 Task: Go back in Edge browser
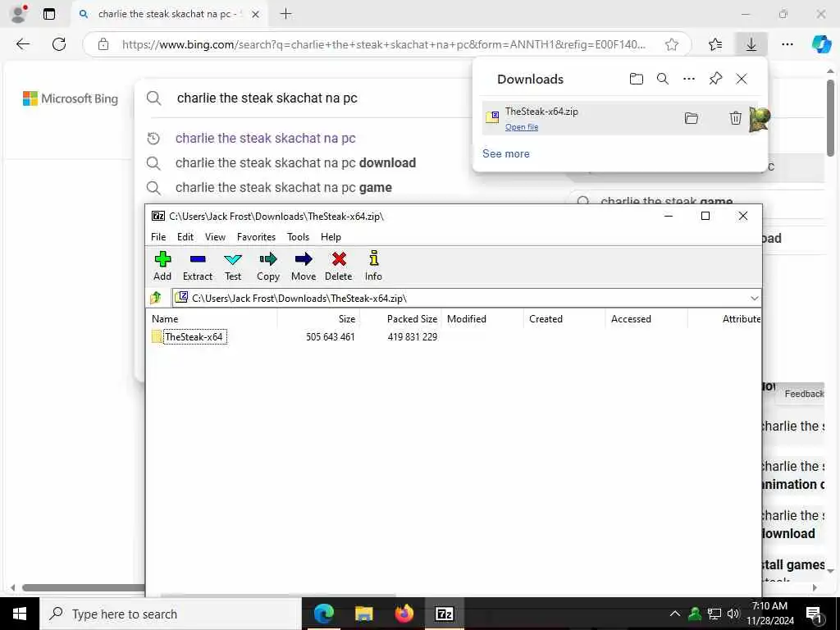pos(23,44)
